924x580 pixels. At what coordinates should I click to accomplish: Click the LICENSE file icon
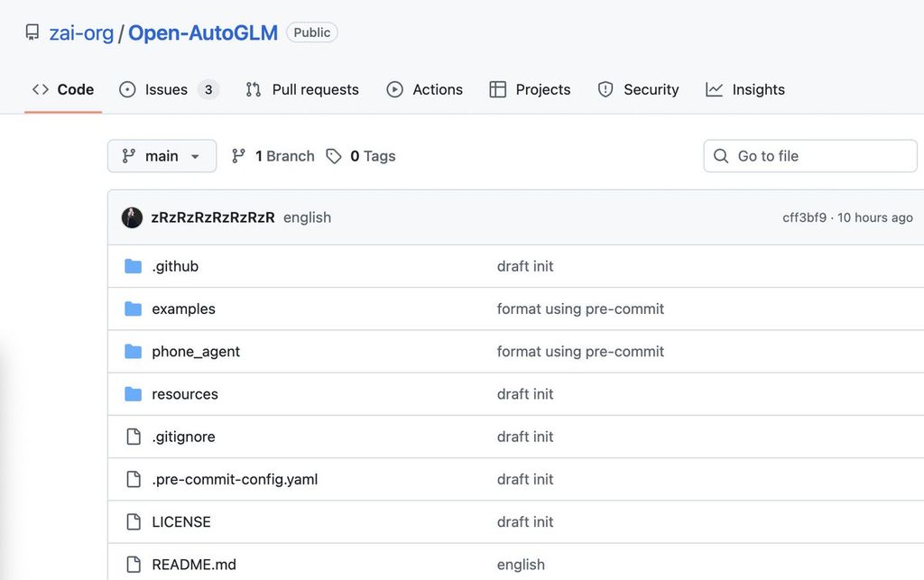coord(134,522)
